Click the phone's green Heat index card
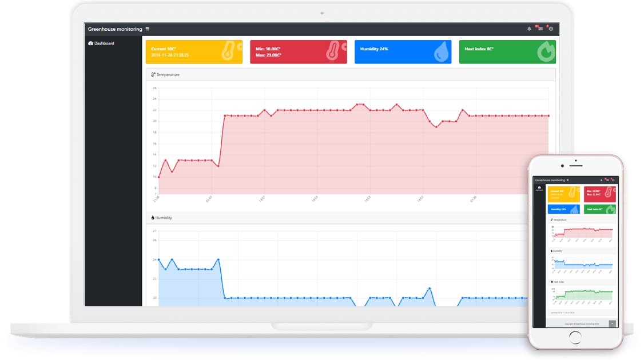The image size is (644, 360). [600, 209]
